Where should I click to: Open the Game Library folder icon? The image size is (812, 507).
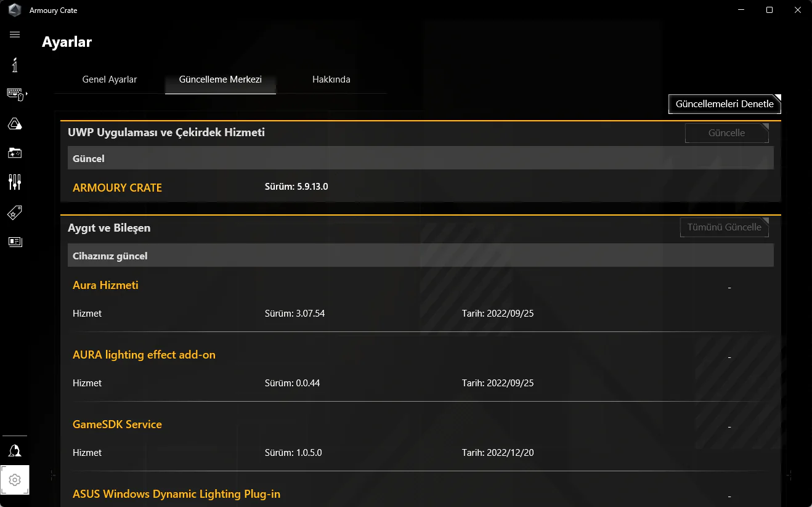click(15, 153)
